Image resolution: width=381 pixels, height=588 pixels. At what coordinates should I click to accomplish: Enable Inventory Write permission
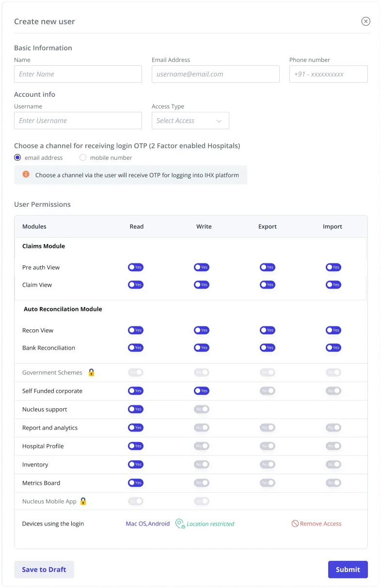point(202,464)
